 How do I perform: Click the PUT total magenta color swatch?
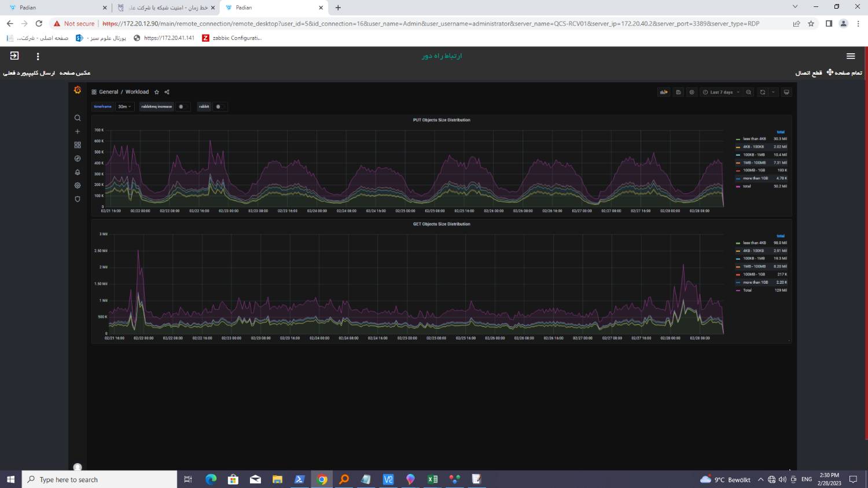click(x=738, y=186)
